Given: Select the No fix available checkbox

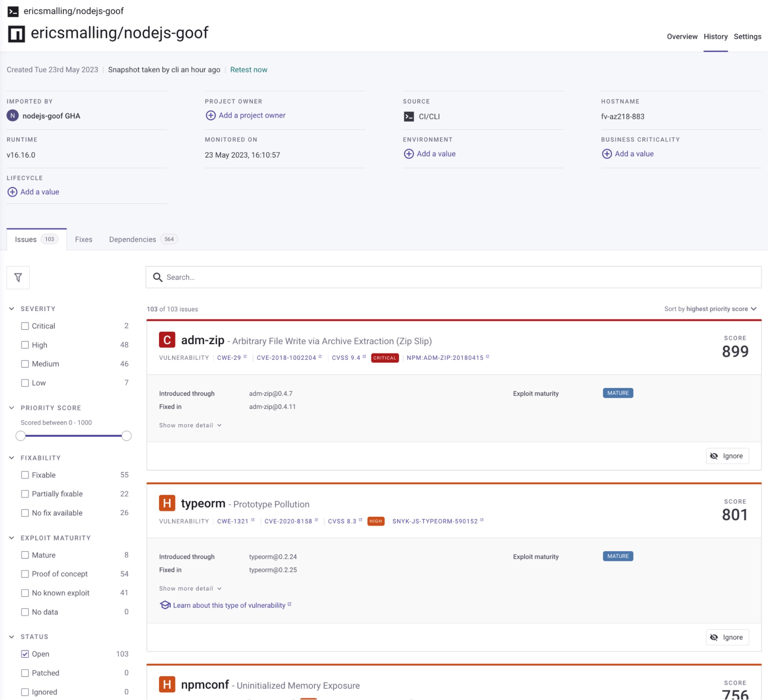Looking at the screenshot, I should pyautogui.click(x=25, y=513).
